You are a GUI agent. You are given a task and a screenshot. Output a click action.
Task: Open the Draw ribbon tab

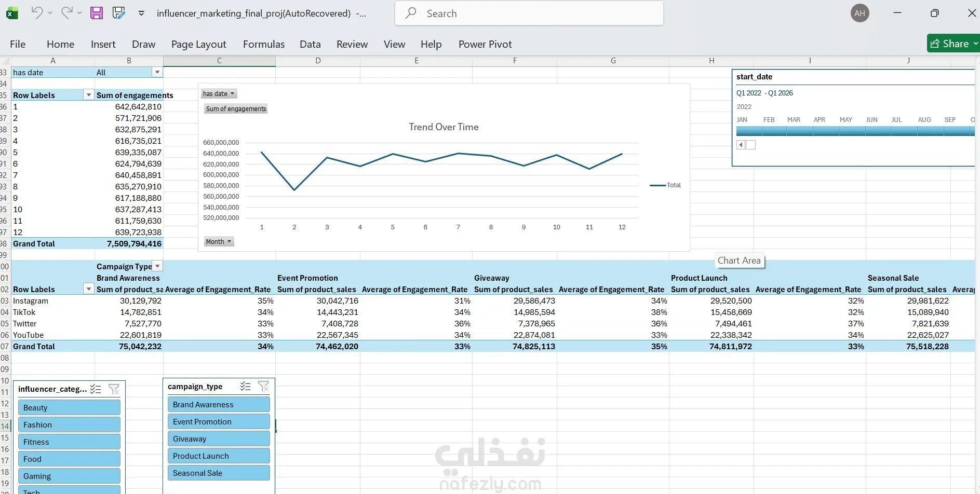point(143,45)
